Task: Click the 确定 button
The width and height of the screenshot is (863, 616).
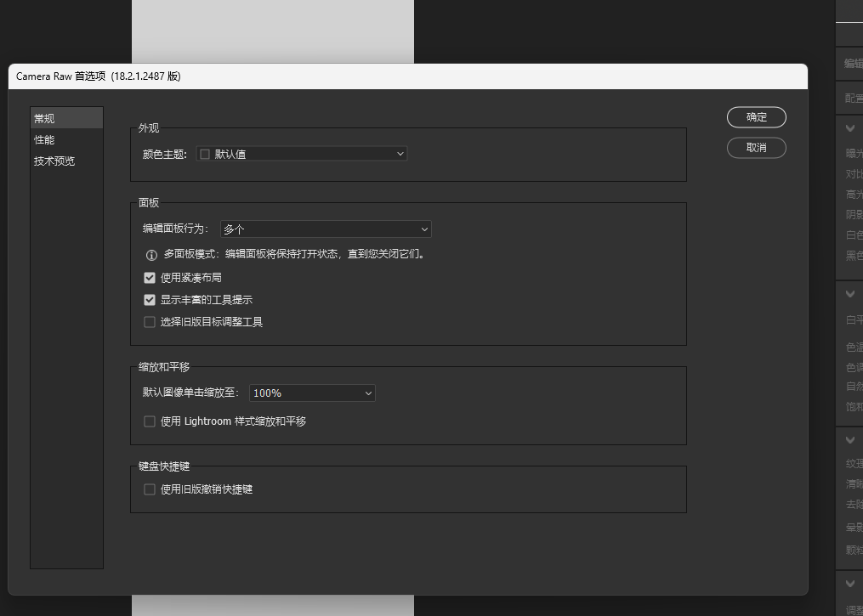Action: point(756,117)
